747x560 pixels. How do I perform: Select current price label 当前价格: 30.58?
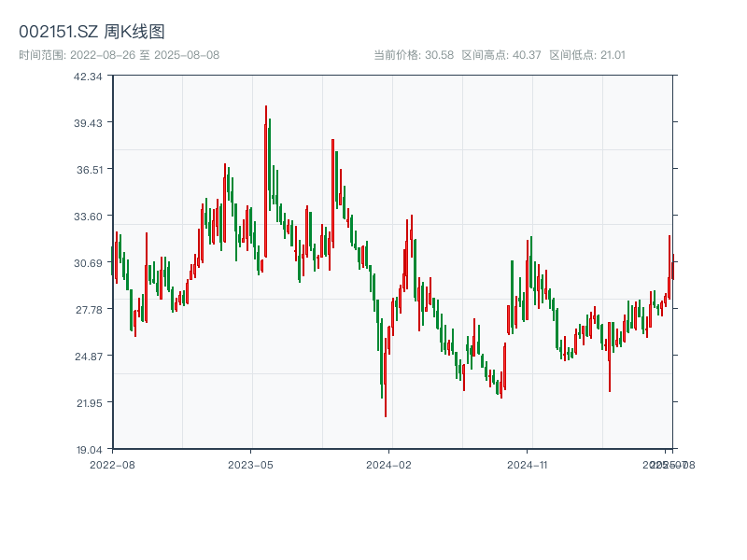point(414,55)
